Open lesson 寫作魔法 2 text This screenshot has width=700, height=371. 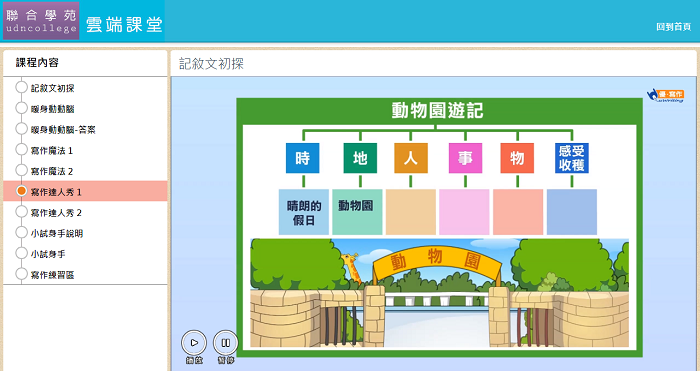(52, 171)
